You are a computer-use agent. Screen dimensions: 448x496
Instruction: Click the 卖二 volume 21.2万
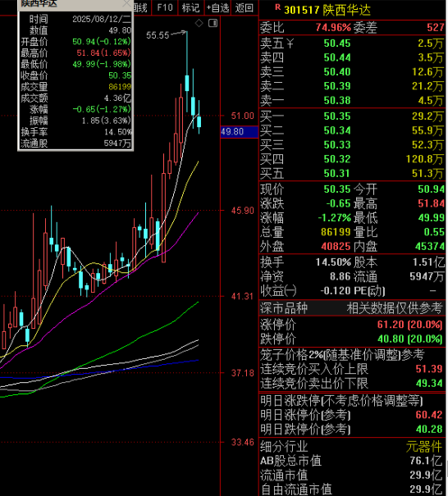(427, 86)
